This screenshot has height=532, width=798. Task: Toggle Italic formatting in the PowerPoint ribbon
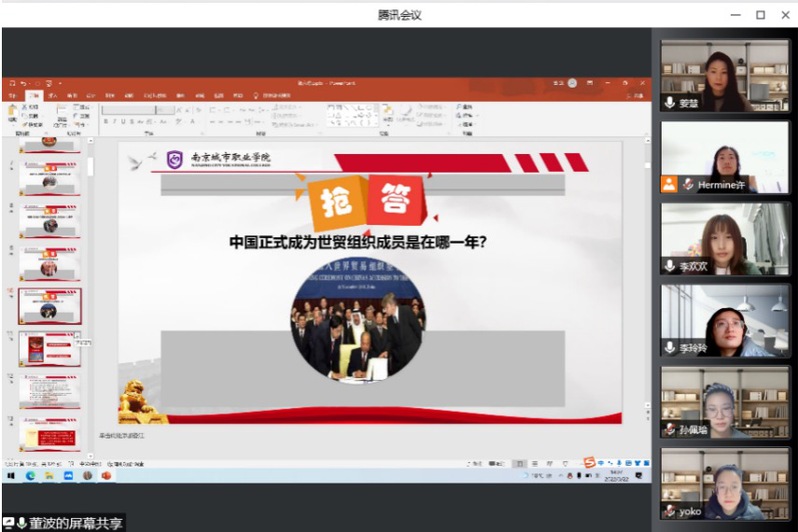[x=114, y=122]
